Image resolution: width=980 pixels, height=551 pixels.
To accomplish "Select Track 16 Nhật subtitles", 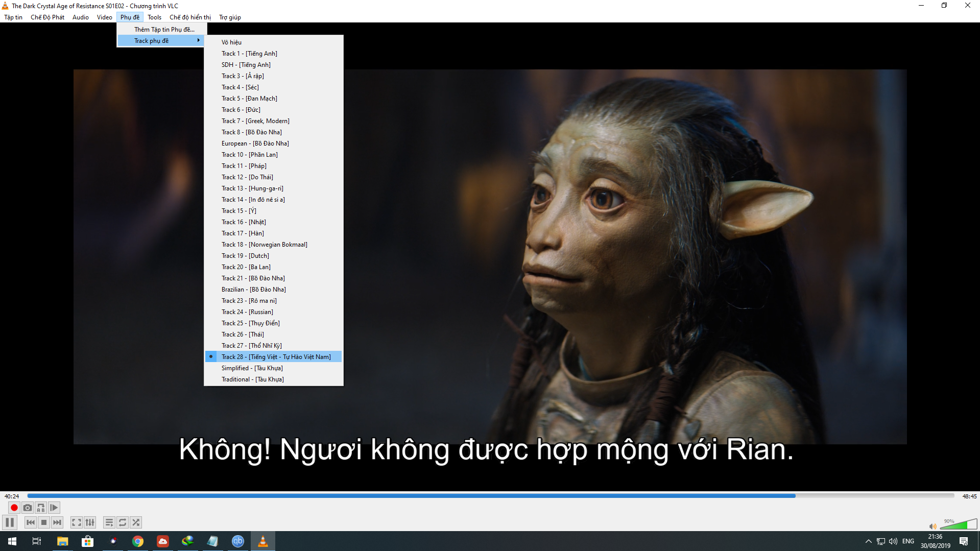I will (x=274, y=222).
